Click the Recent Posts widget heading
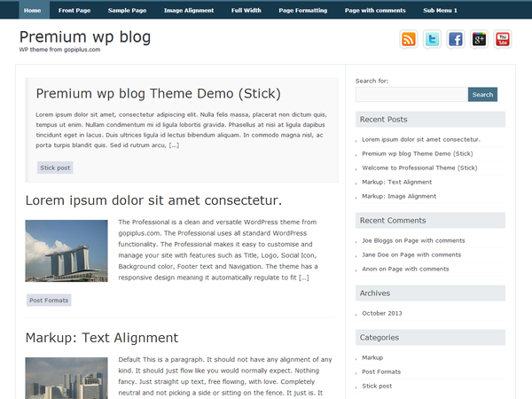Screen dimensions: 532x399 [x=430, y=120]
